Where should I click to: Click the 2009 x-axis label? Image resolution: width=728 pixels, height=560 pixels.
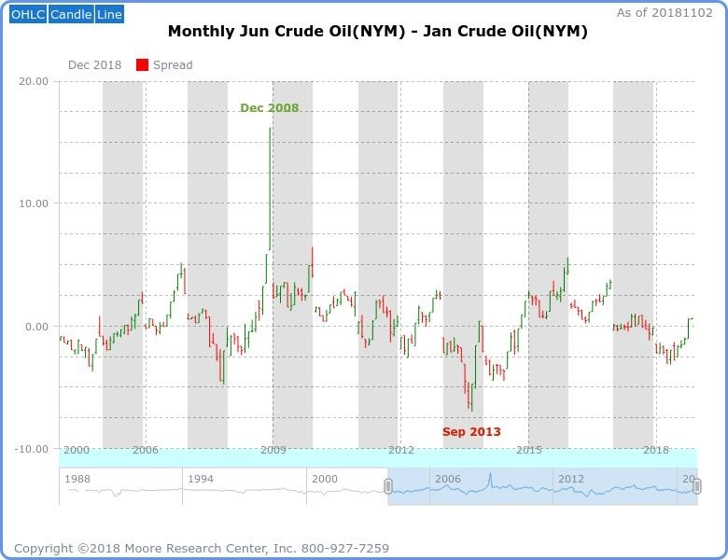pyautogui.click(x=273, y=450)
